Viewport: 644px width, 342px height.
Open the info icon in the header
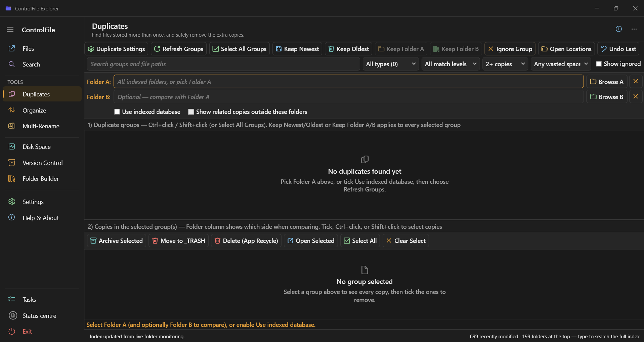point(619,29)
